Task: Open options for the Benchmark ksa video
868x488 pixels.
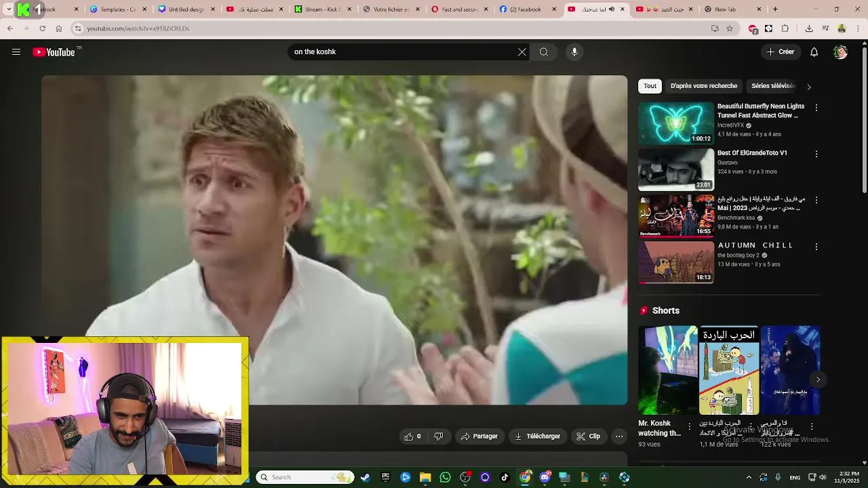Action: point(816,200)
